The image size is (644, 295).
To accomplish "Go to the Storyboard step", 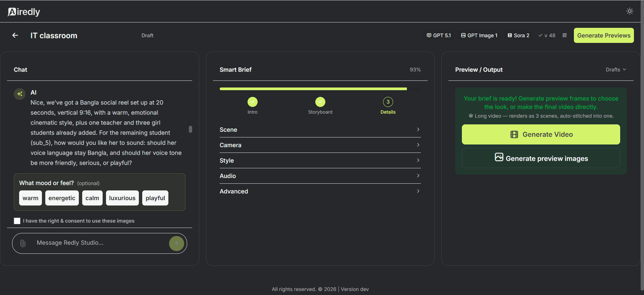I will click(x=320, y=106).
